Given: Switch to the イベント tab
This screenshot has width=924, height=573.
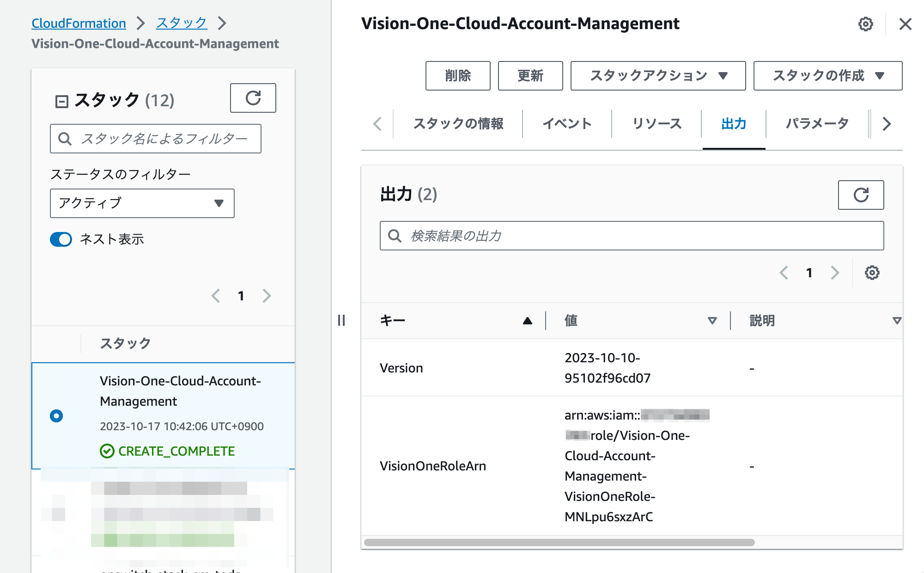Looking at the screenshot, I should (567, 123).
